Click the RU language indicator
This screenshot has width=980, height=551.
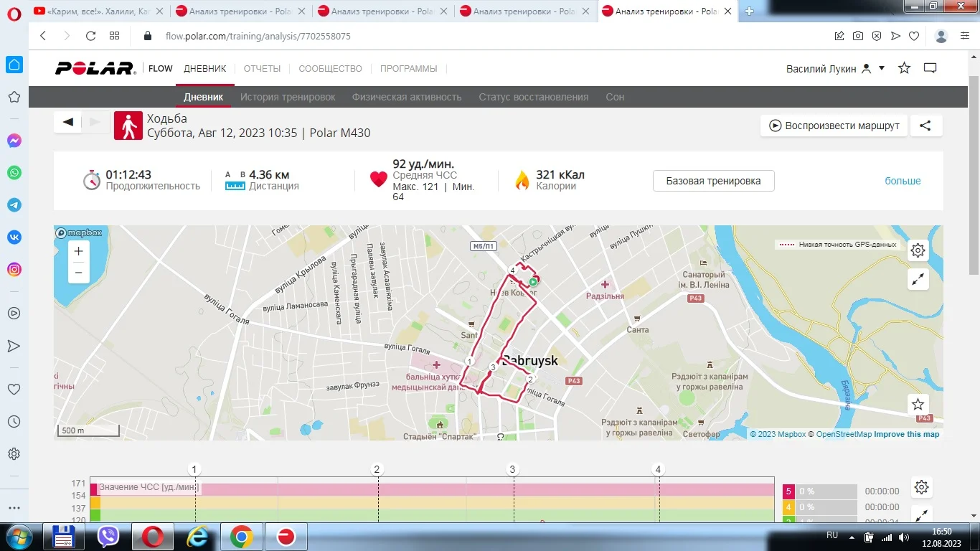(x=832, y=535)
